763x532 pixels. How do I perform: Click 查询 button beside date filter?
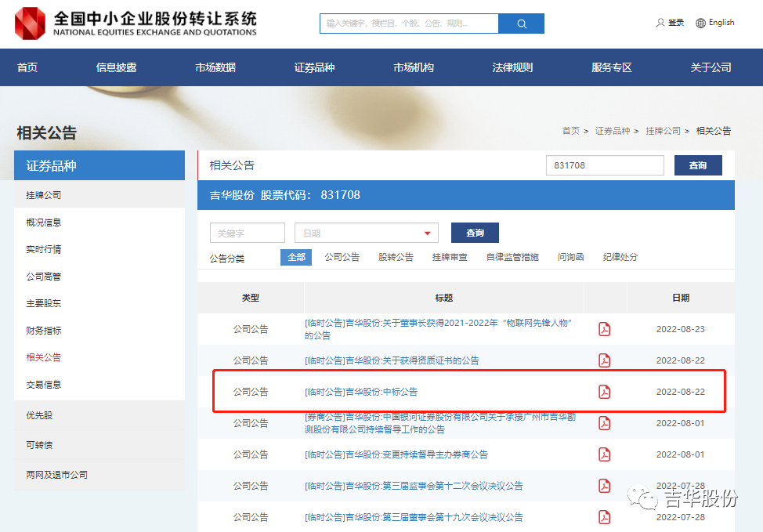tap(475, 233)
